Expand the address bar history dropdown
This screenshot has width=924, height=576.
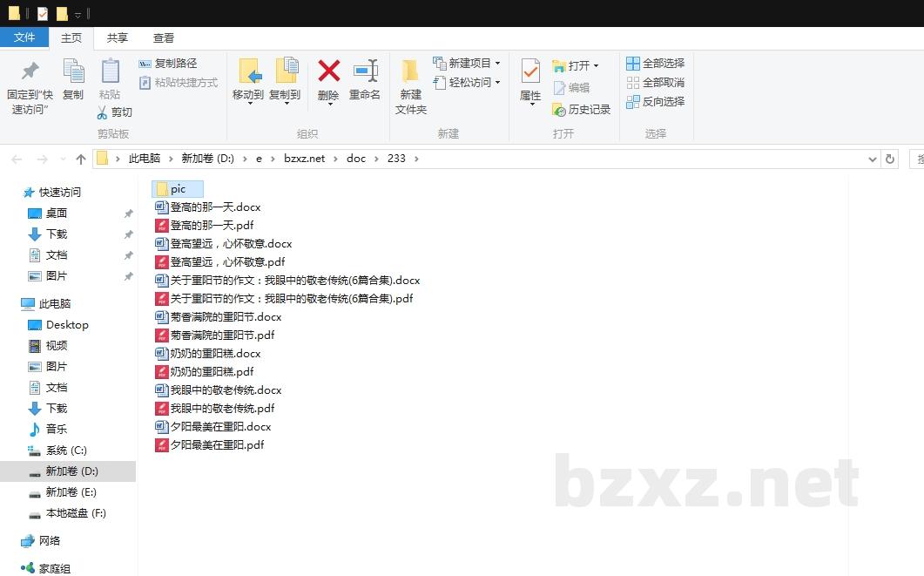click(x=872, y=159)
